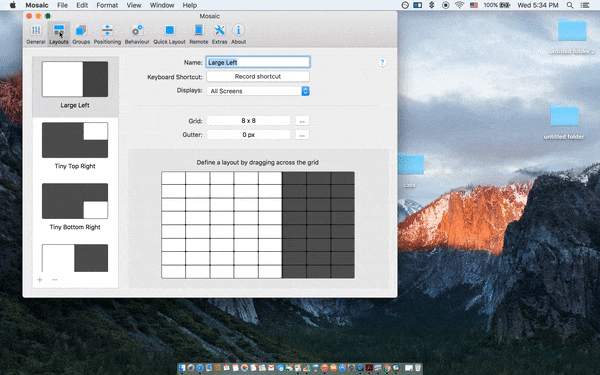Open the Window menu

point(162,5)
